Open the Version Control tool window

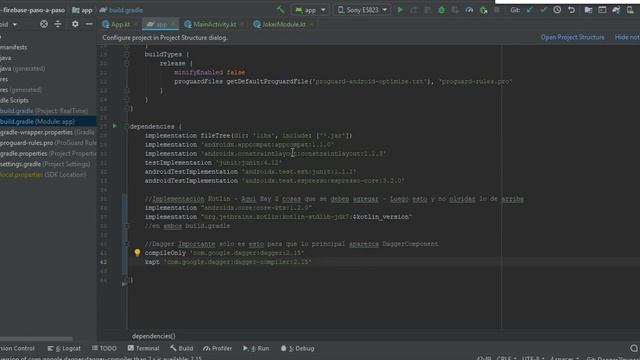(x=17, y=349)
